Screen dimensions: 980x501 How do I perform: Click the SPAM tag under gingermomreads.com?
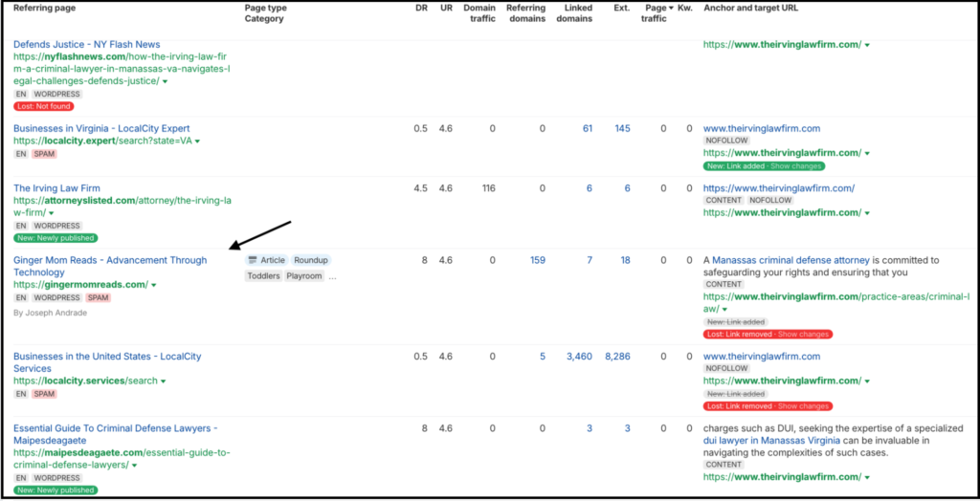tap(99, 298)
